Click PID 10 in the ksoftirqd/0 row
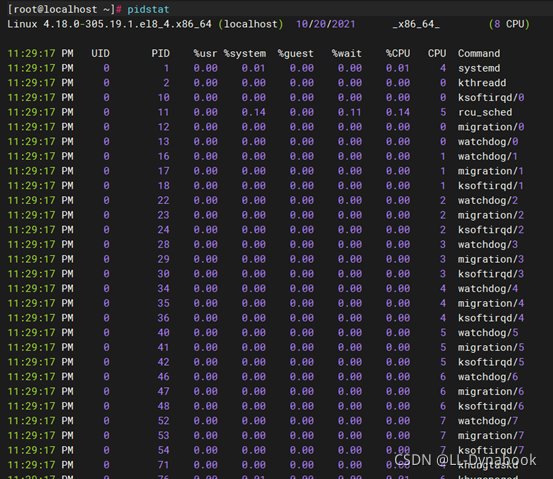Screen dimensions: 553x479 164,97
